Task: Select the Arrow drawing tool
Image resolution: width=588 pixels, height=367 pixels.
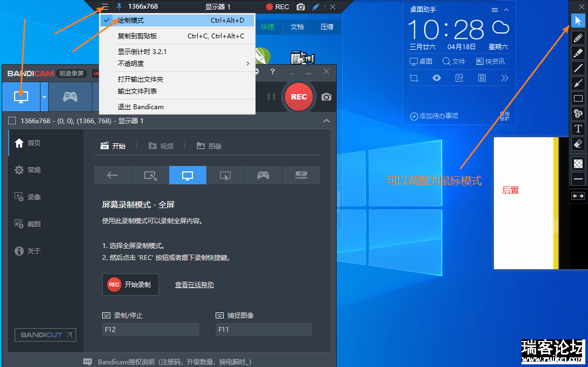Action: (x=578, y=83)
